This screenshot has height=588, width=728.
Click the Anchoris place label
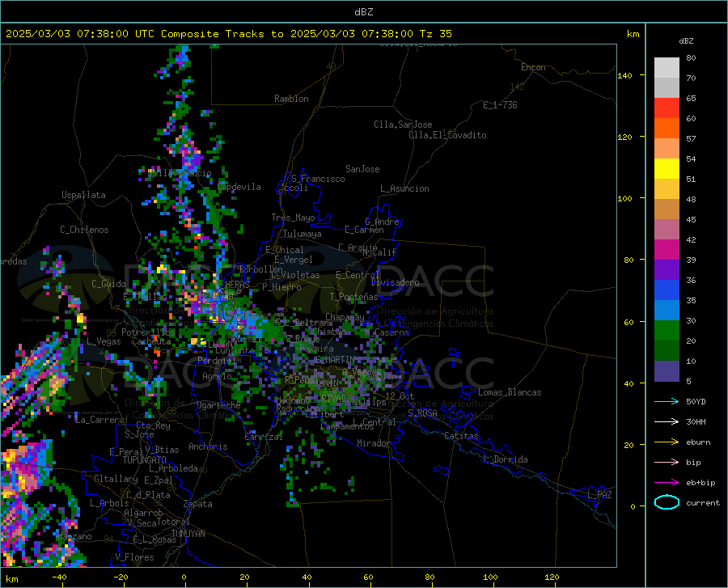coord(208,446)
